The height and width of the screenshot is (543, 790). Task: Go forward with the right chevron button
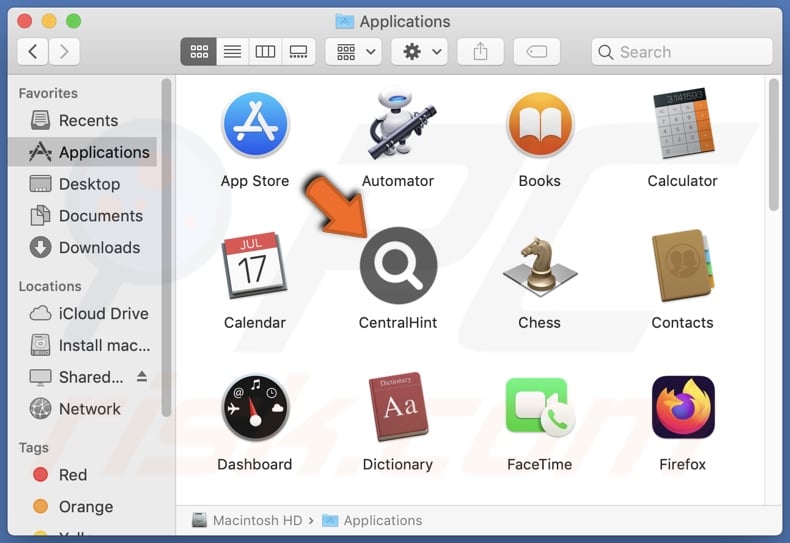[x=64, y=51]
